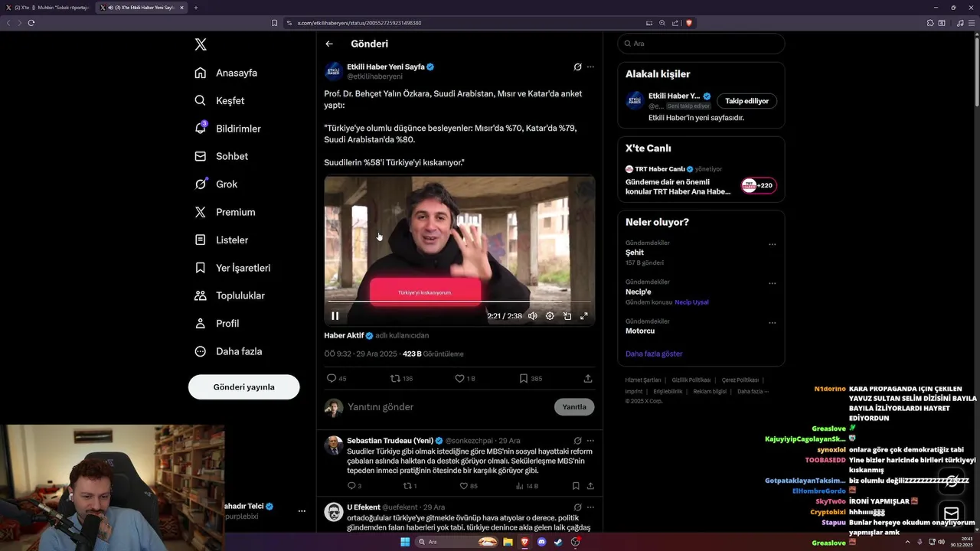Image resolution: width=980 pixels, height=551 pixels.
Task: View 14 B analytics on Sebastian's reply
Action: [x=527, y=486]
